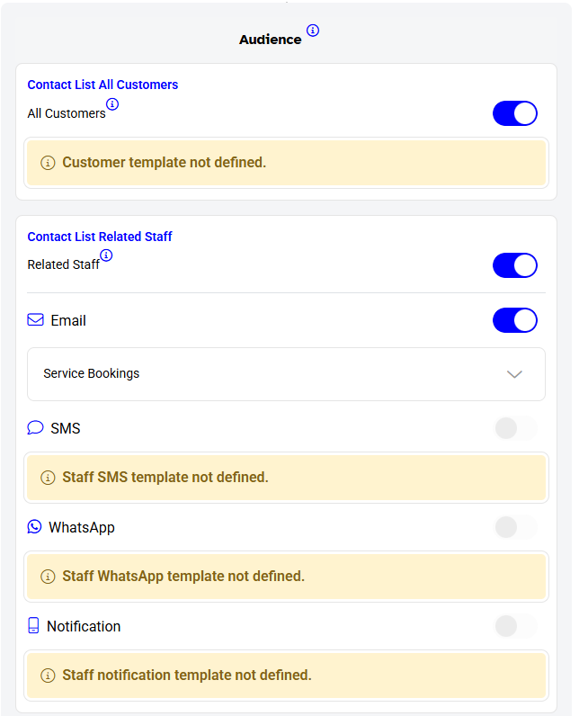Click info icon in Staff SMS template warning
Image resolution: width=588 pixels, height=716 pixels.
48,478
